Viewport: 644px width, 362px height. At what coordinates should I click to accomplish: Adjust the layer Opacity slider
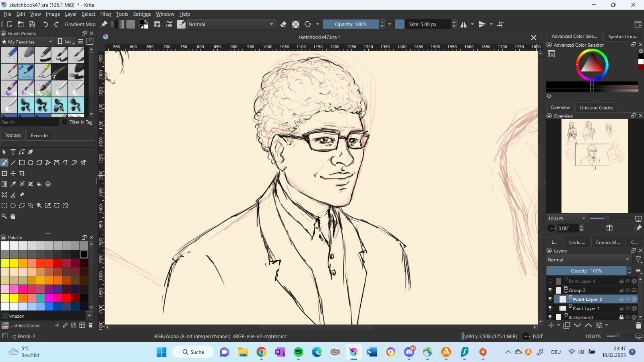pos(586,271)
